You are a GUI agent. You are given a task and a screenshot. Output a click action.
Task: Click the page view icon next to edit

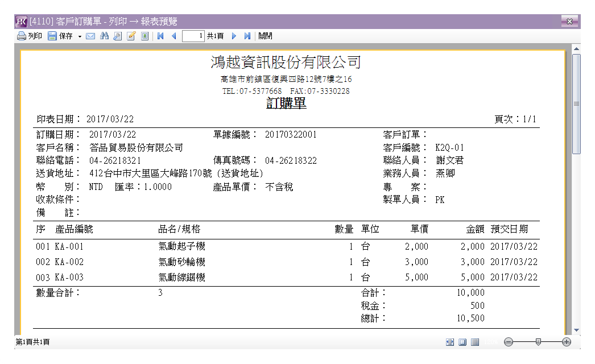pos(144,36)
